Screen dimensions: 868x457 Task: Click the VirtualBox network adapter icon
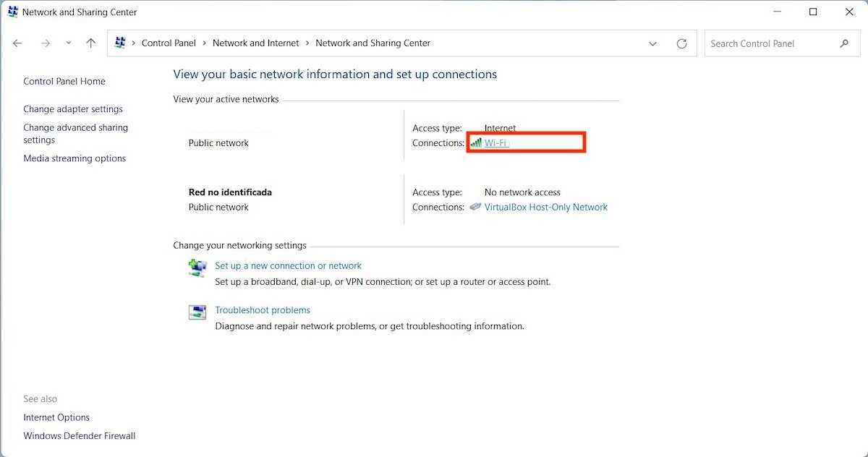(x=475, y=207)
